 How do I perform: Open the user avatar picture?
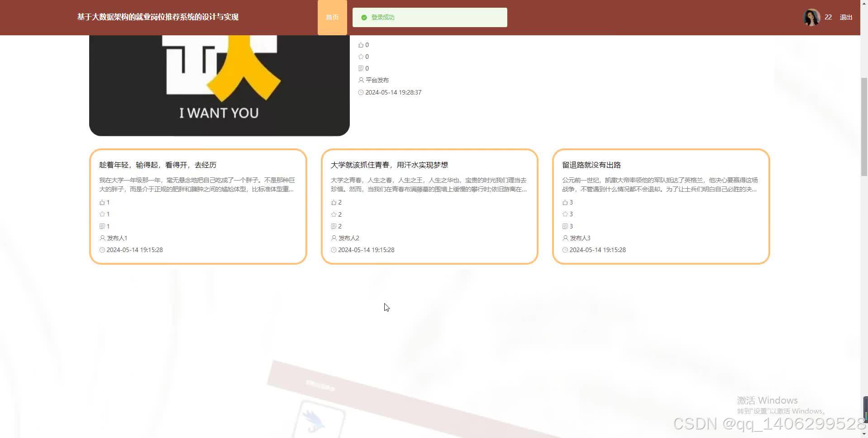pyautogui.click(x=811, y=17)
